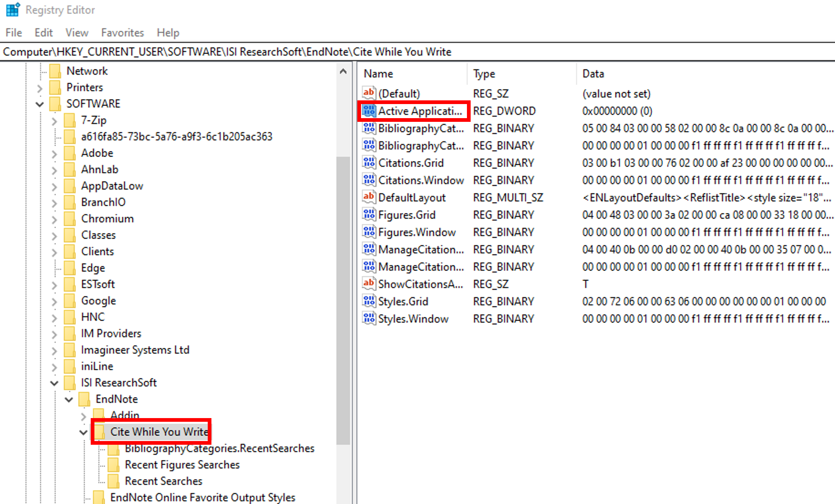
Task: Click the REG_SZ type cell of ShowCitationsA...
Action: (x=491, y=284)
